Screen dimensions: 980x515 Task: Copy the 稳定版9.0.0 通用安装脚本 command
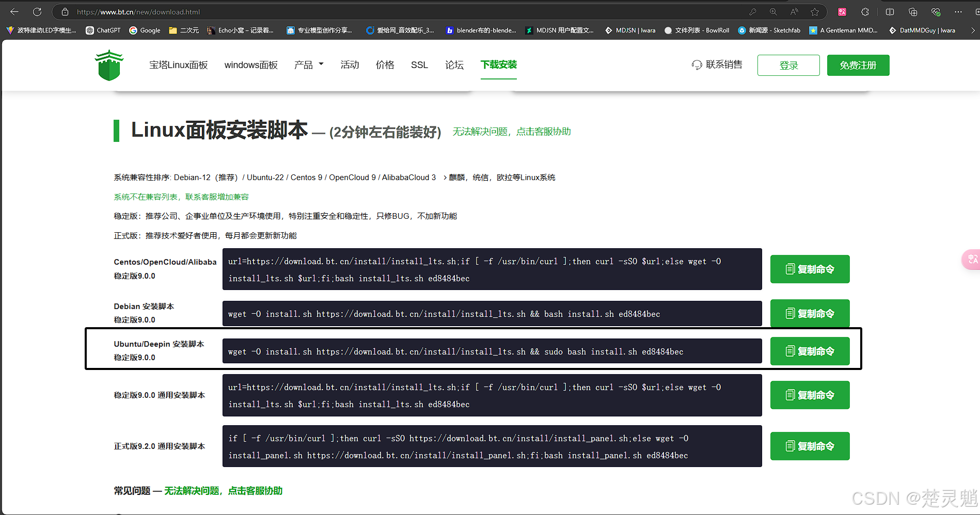click(810, 395)
